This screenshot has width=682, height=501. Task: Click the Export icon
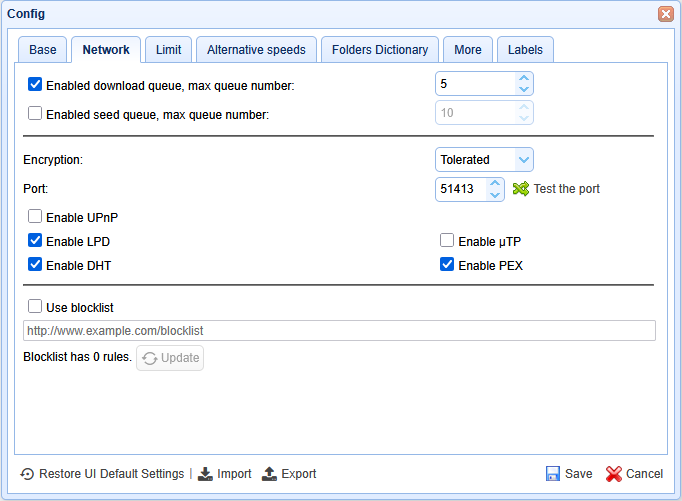click(x=269, y=474)
